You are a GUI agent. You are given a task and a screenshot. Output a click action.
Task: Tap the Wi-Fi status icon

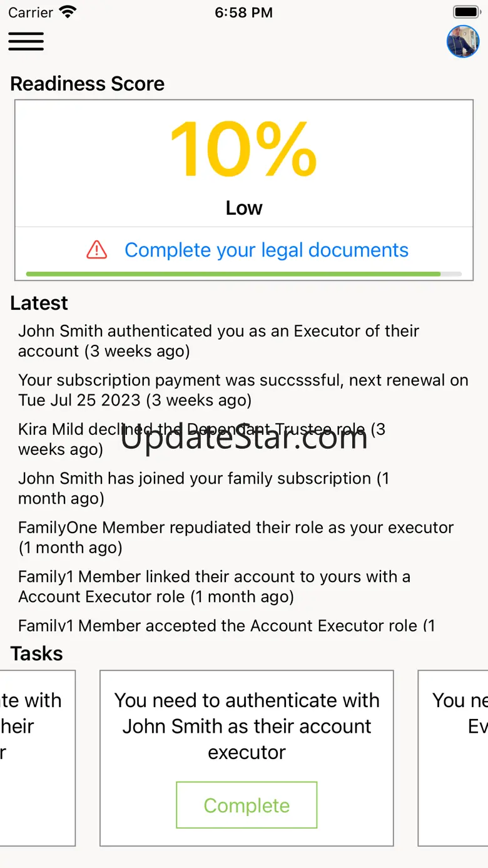click(67, 12)
